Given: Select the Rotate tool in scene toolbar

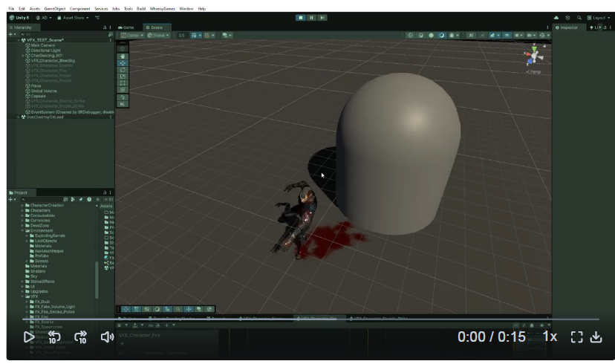Looking at the screenshot, I should point(123,69).
